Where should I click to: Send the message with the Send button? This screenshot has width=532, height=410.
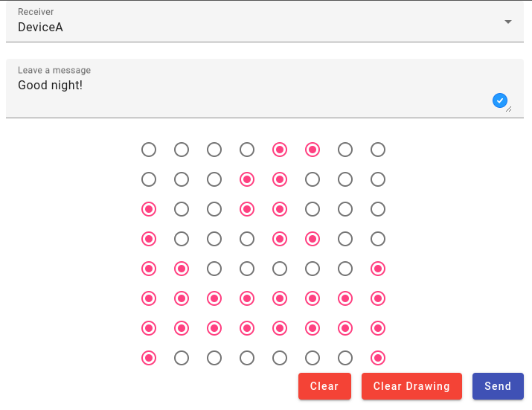coord(498,386)
